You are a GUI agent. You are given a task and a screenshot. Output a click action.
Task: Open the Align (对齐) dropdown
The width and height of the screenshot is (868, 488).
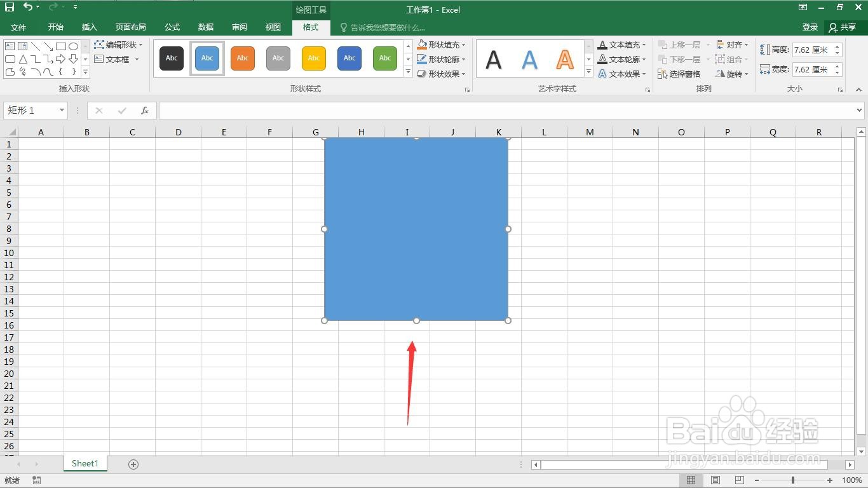(x=733, y=45)
